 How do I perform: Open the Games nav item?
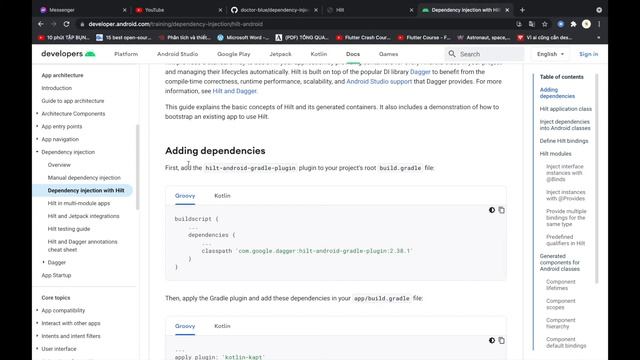[x=388, y=54]
